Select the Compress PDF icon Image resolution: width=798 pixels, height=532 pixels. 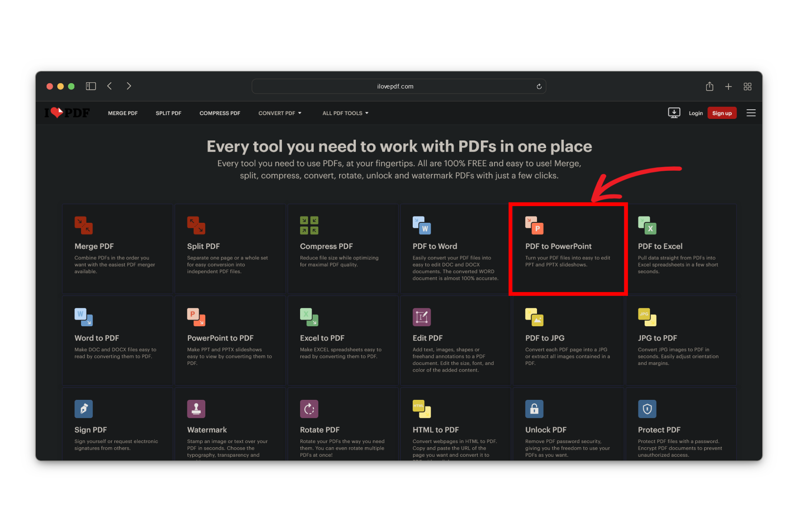point(309,225)
